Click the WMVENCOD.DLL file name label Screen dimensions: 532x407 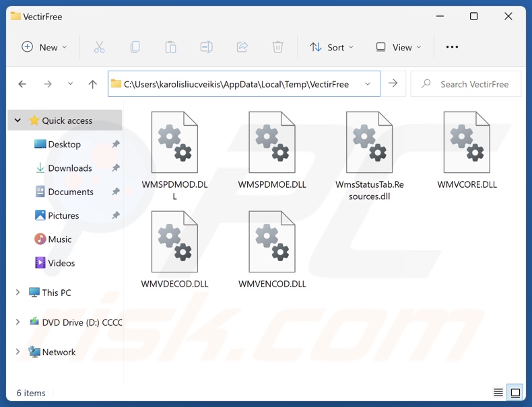pos(272,284)
